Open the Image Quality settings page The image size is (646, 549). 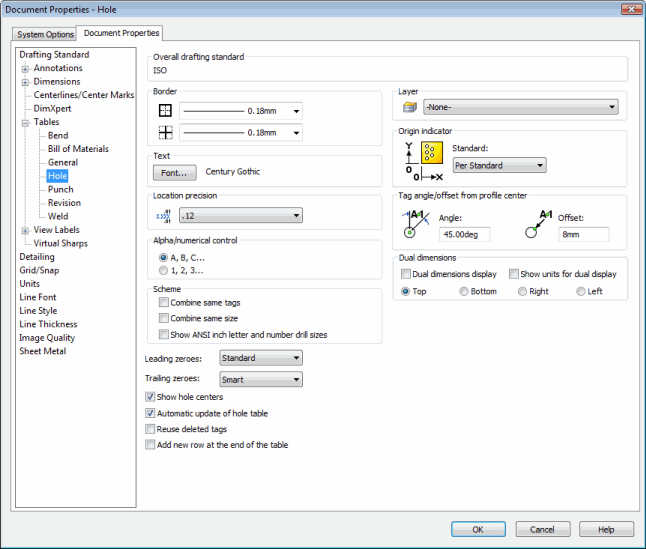point(47,338)
